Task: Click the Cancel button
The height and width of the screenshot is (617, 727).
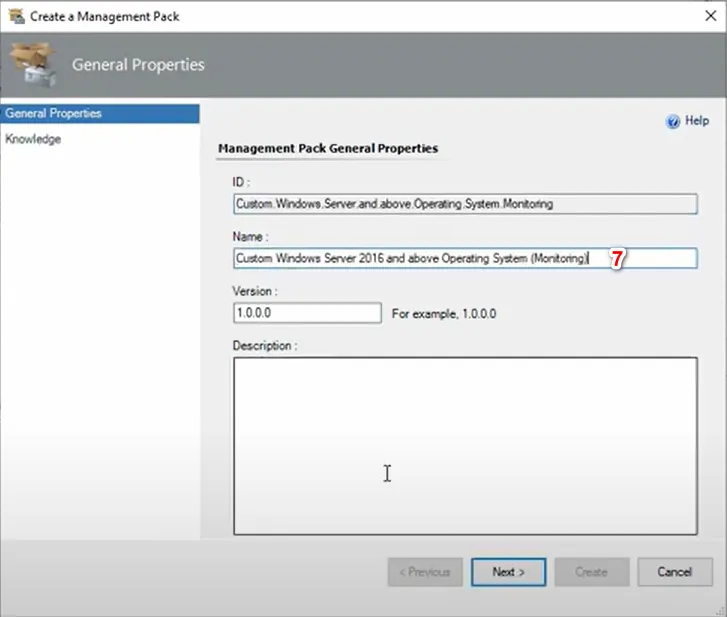Action: pos(675,572)
